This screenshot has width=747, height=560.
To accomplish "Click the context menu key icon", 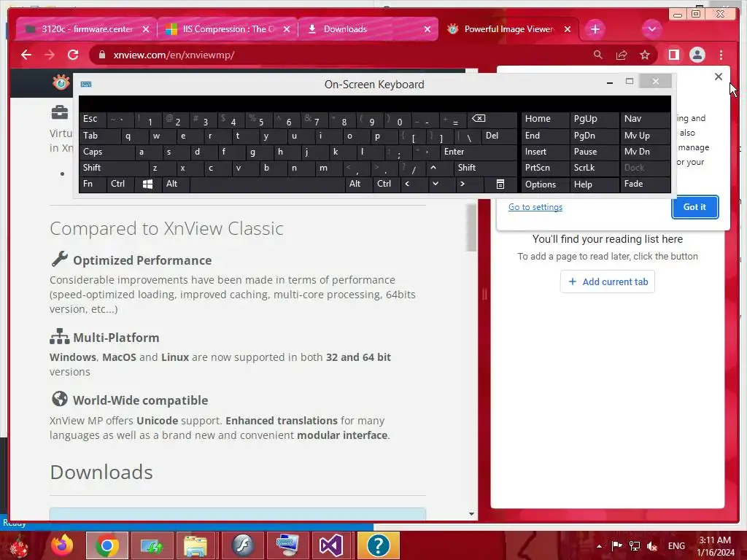I will (500, 184).
